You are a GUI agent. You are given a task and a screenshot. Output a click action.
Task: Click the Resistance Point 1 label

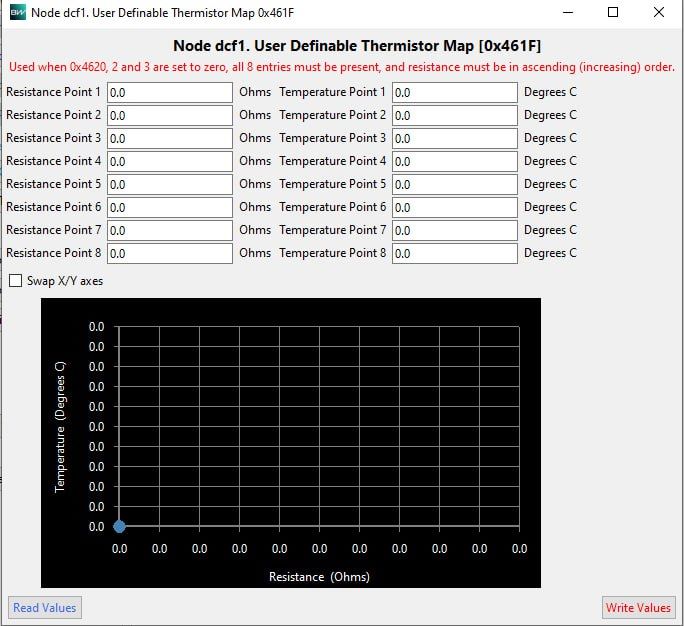[x=53, y=92]
